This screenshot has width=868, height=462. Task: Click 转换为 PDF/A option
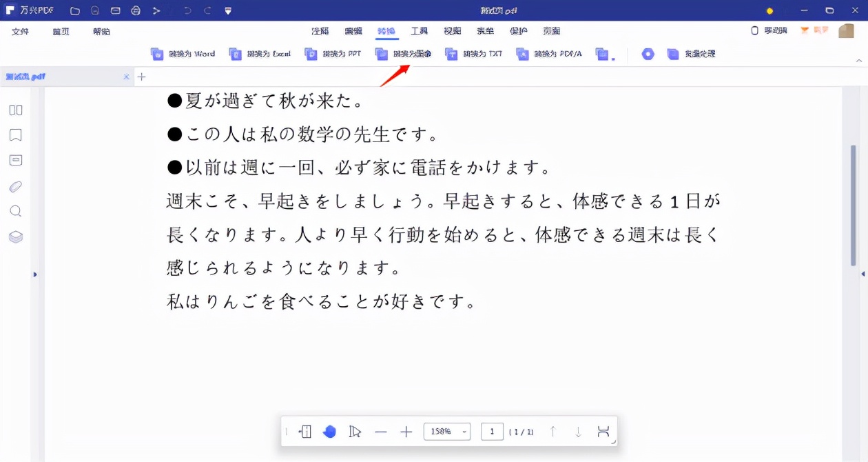[549, 54]
